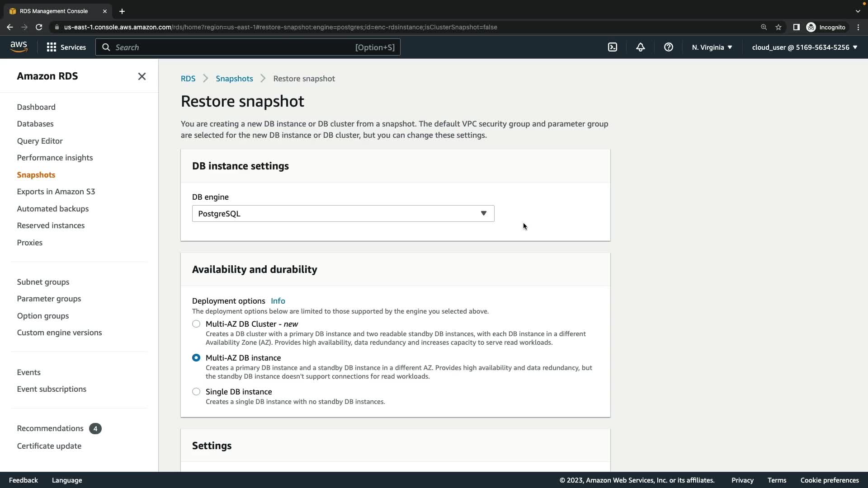Screen dimensions: 868x488
Task: Click the AWS search field
Action: pos(235,47)
